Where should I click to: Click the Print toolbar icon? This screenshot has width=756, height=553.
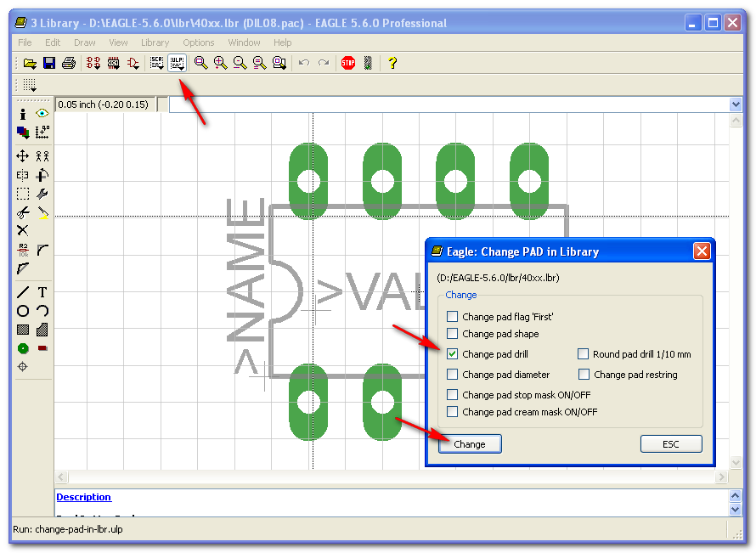(x=69, y=63)
